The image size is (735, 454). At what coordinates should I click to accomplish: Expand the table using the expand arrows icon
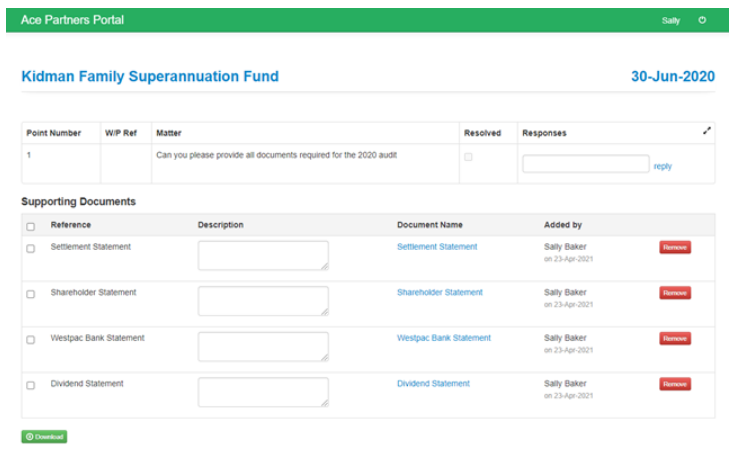coord(707,131)
